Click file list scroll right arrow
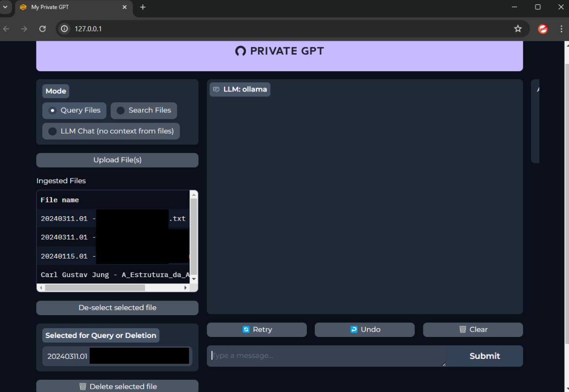 click(186, 288)
